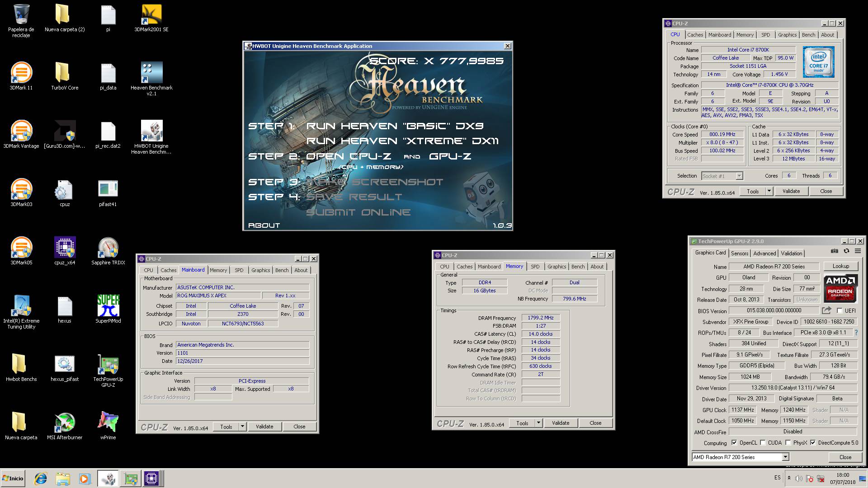Open TechPowerUp GPU-Z desktop icon
Viewport: 868px width, 488px height.
point(108,370)
